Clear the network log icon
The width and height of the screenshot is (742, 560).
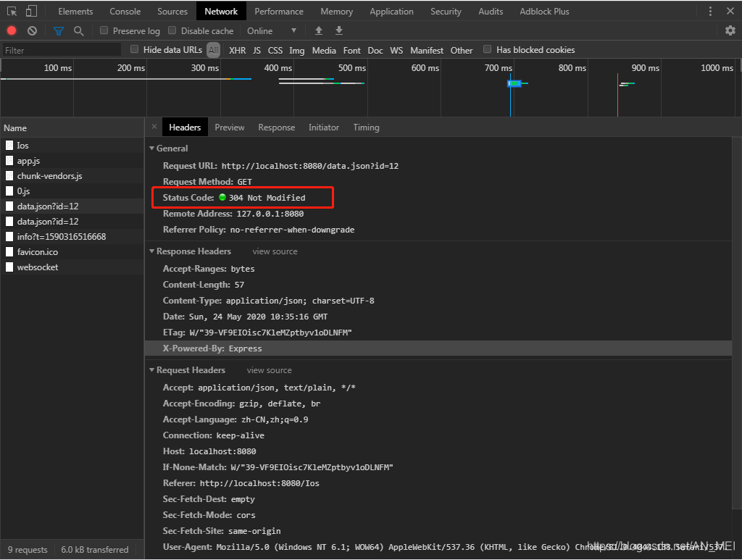(32, 30)
